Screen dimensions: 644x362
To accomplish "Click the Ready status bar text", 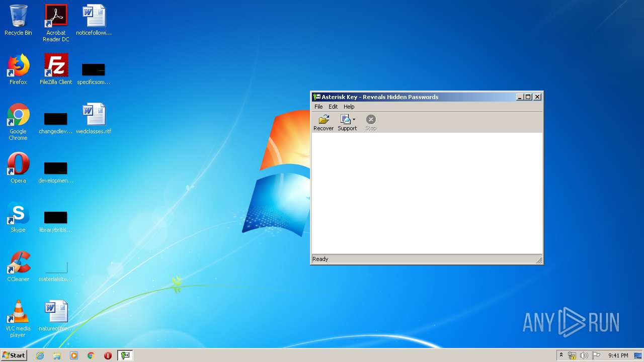I will pos(320,259).
